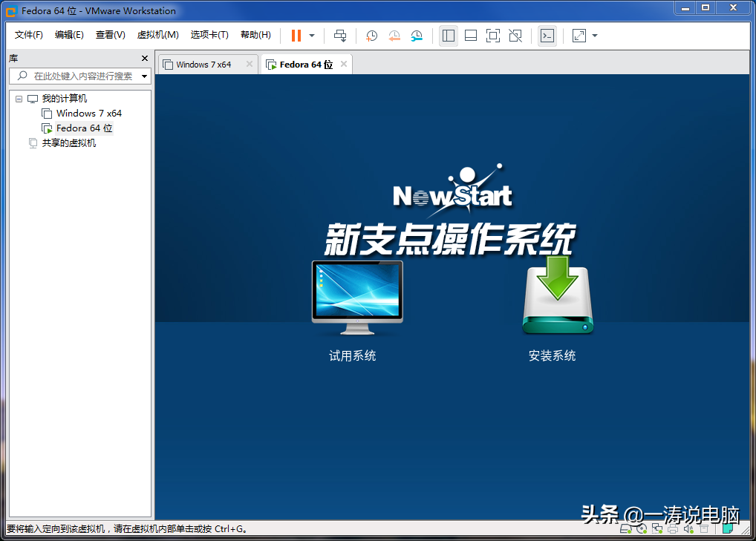Screen dimensions: 756x541
Task: Pause the virtual machine with the orange button
Action: (x=296, y=36)
